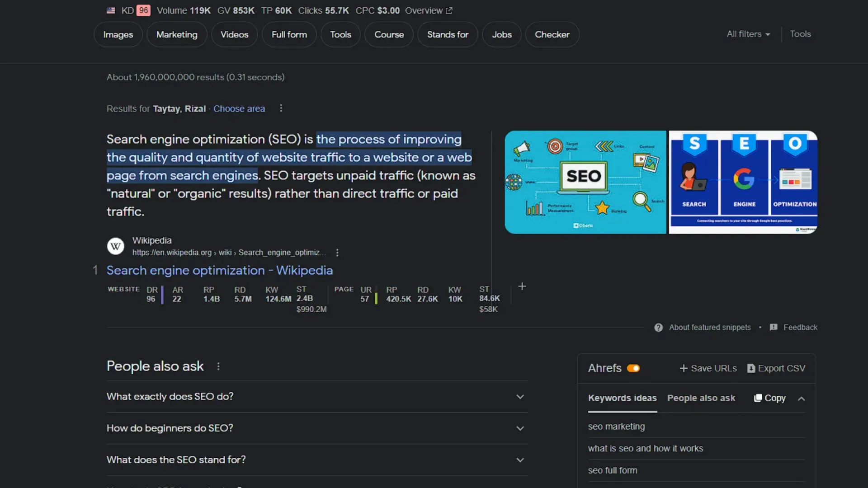This screenshot has height=488, width=868.
Task: Click the KD 96 difficulty badge
Action: [143, 10]
